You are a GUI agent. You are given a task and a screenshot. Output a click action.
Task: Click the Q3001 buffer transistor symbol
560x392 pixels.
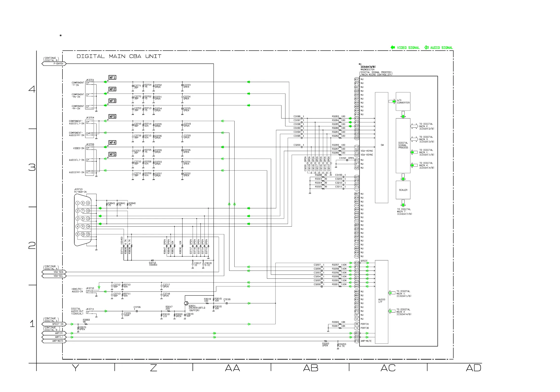coord(186,303)
